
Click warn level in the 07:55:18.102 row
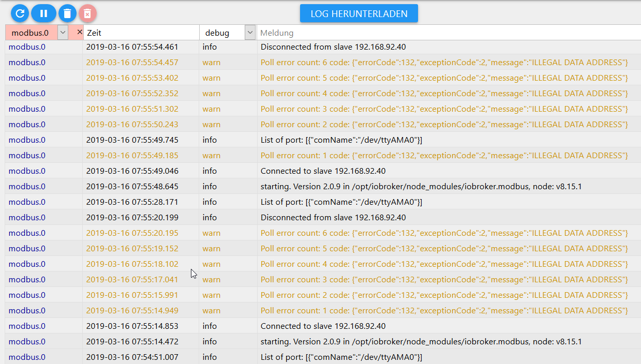[x=211, y=264]
